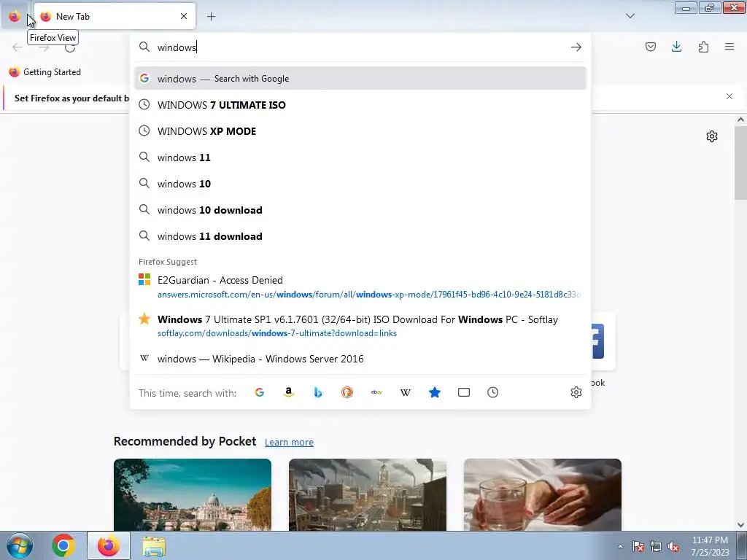Open windows Wikipedia suggestion
This screenshot has width=747, height=560.
tap(360, 359)
